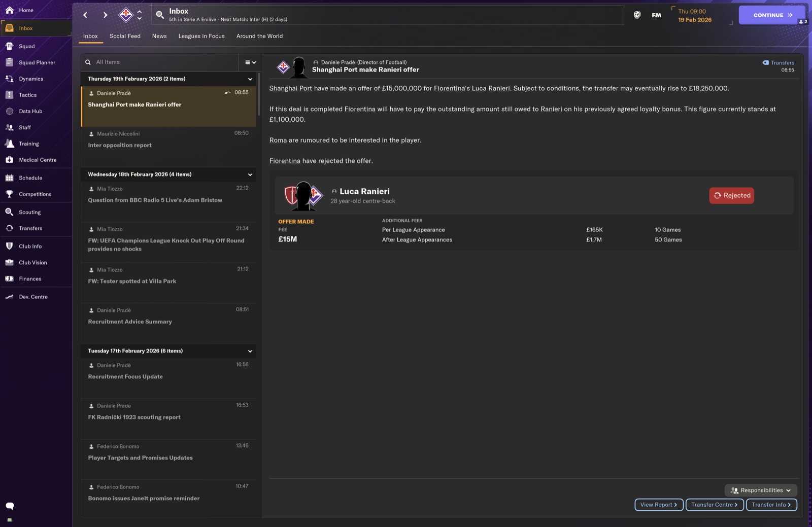Click the View Report button
Image resolution: width=812 pixels, height=527 pixels.
coord(659,505)
